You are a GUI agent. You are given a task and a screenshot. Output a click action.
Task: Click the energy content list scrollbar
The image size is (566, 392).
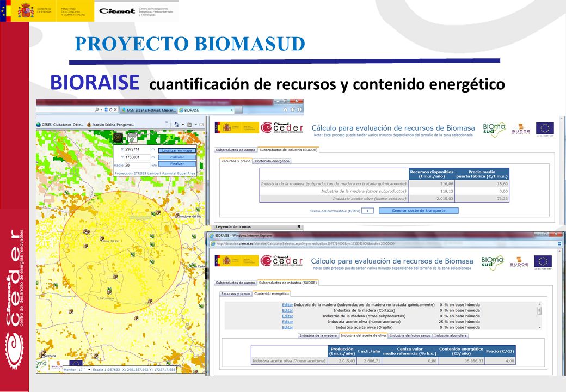(540, 316)
